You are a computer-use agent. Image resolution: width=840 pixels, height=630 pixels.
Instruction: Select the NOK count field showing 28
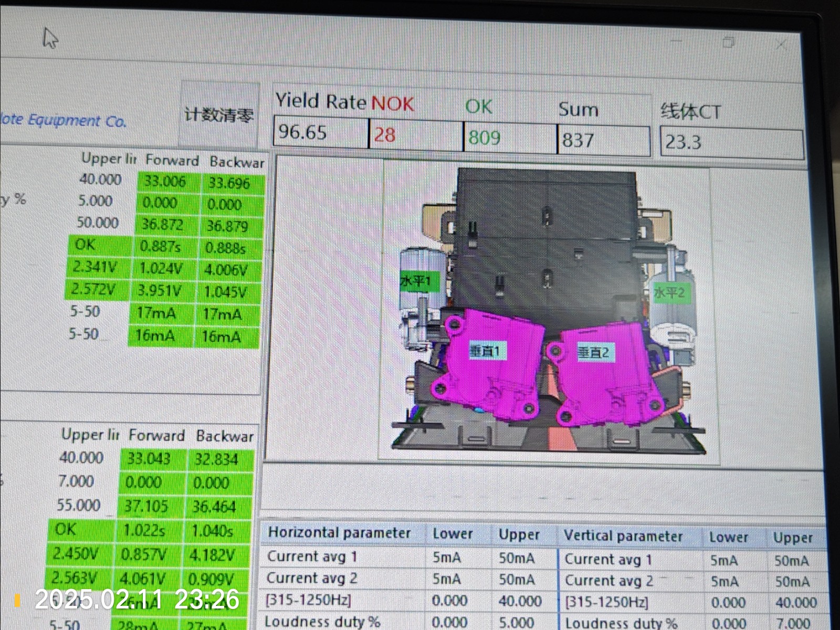415,135
